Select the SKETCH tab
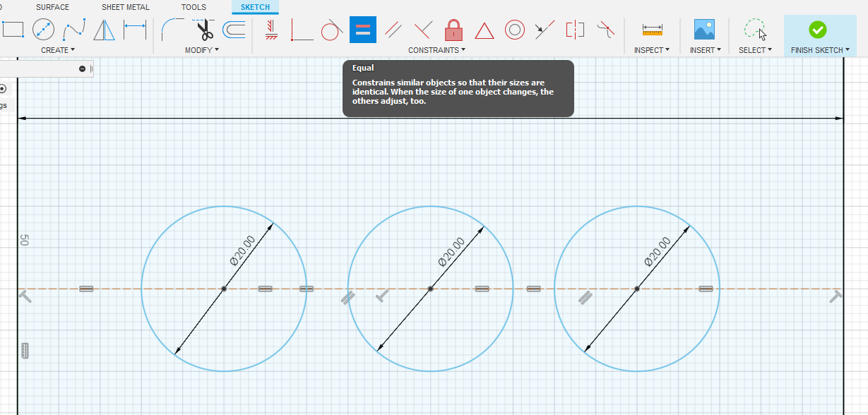The image size is (868, 415). click(255, 7)
